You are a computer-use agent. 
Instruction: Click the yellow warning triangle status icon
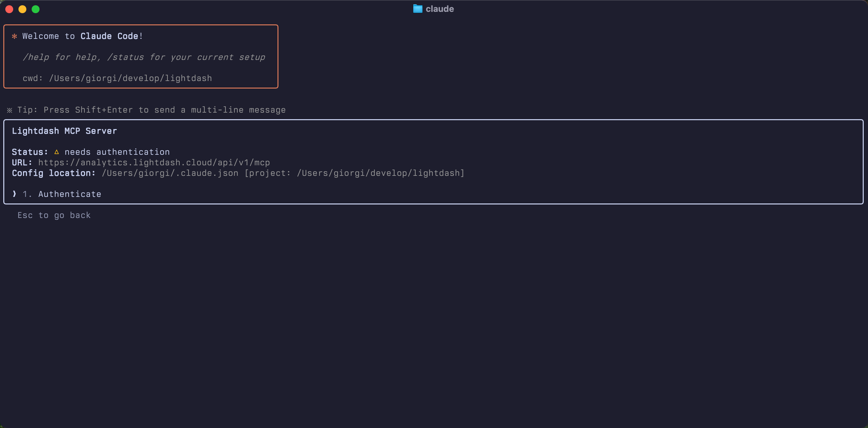[57, 152]
